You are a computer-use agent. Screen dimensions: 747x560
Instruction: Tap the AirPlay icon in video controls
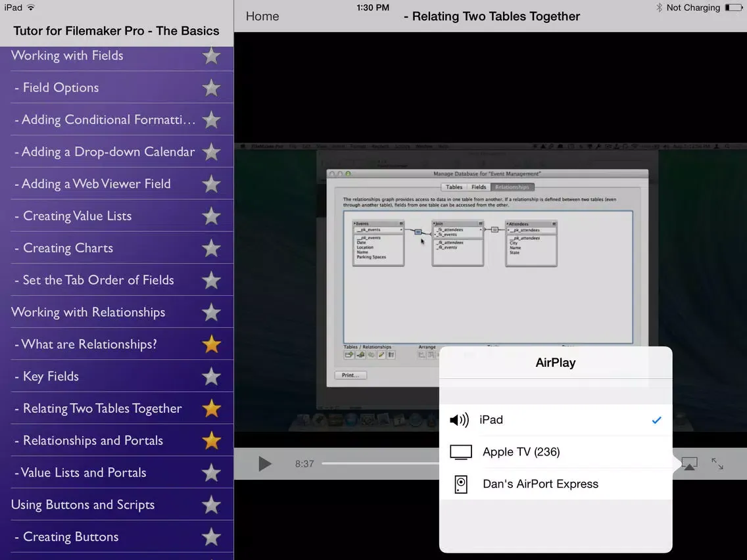pos(689,464)
